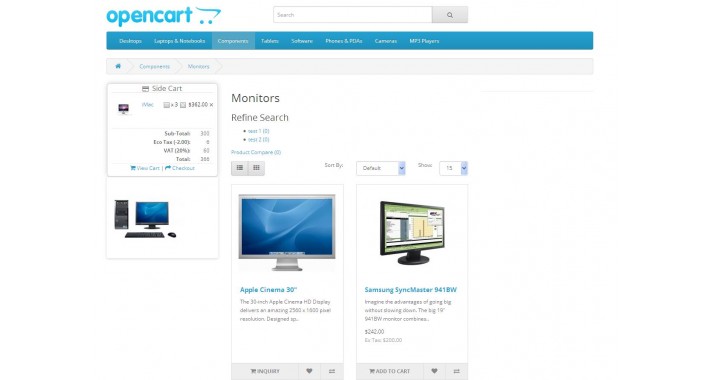Click the Eco Tax (-2.00) label

[172, 142]
